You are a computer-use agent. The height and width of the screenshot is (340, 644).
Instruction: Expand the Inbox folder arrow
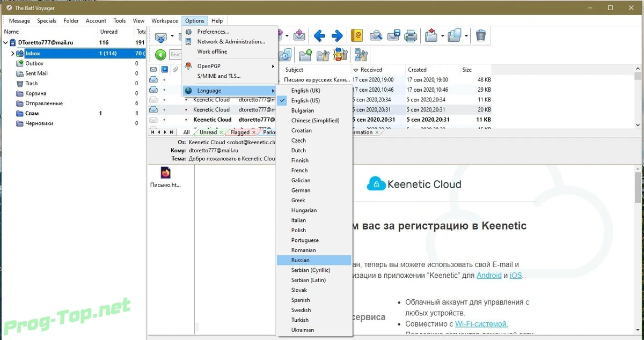(13, 54)
